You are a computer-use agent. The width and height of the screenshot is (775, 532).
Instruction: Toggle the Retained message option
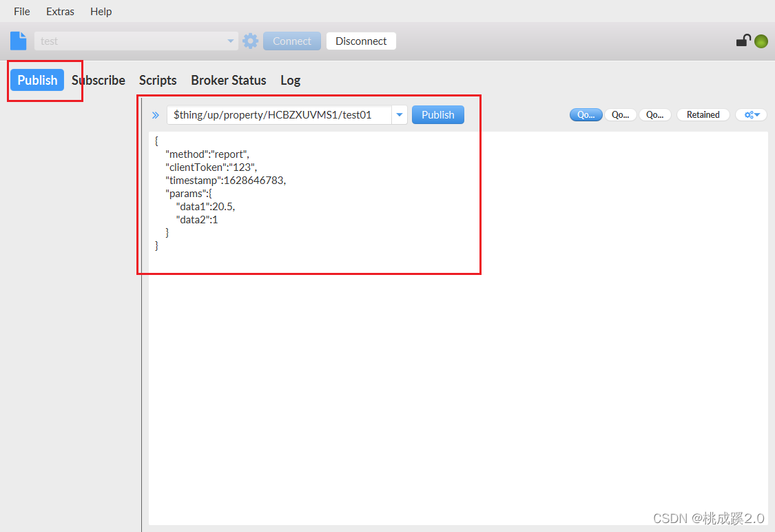(x=703, y=115)
